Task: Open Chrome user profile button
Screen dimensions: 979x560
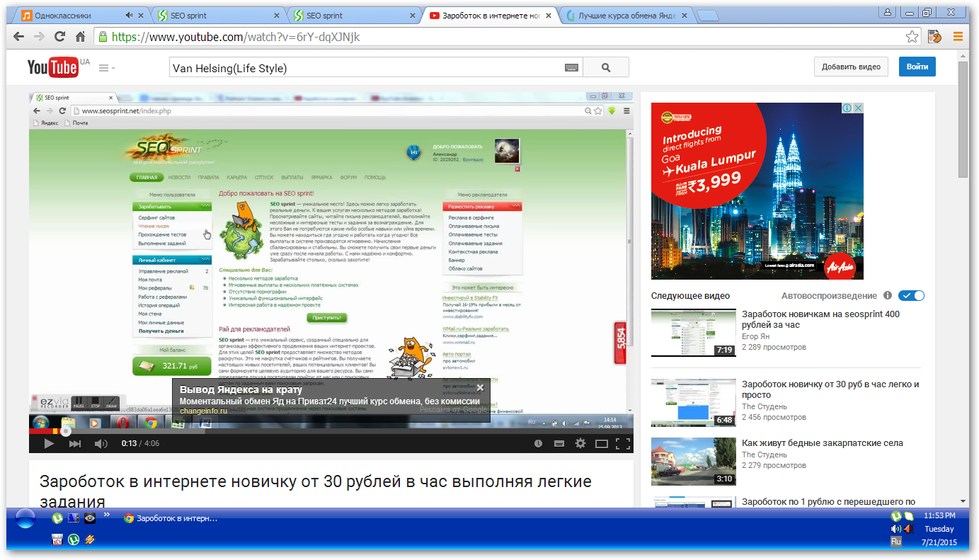Action: point(886,11)
